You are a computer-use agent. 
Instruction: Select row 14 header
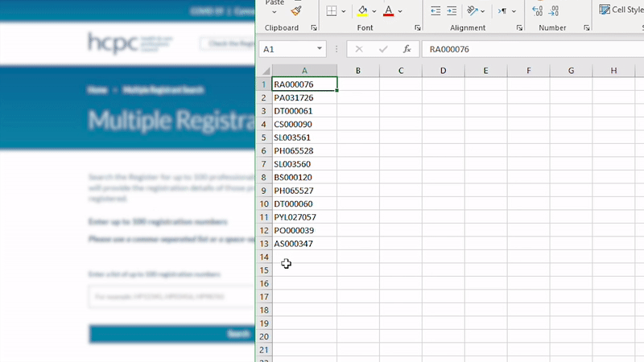(264, 257)
